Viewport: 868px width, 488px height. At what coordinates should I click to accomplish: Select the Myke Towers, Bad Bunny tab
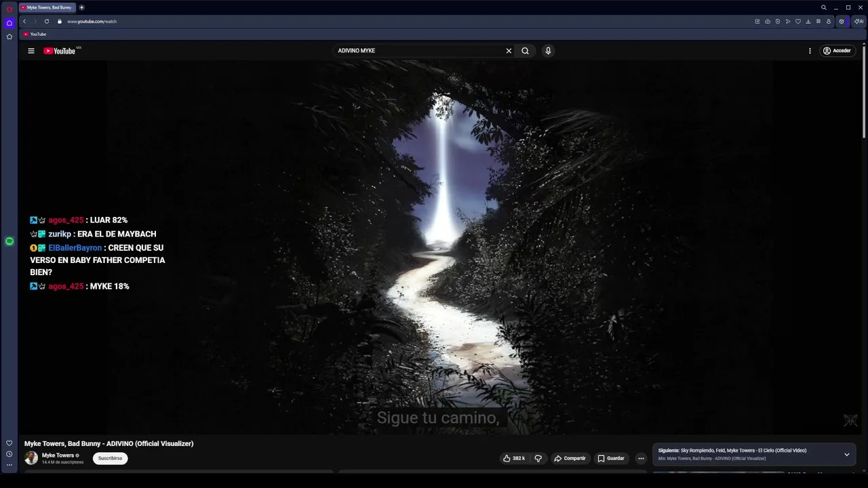47,7
